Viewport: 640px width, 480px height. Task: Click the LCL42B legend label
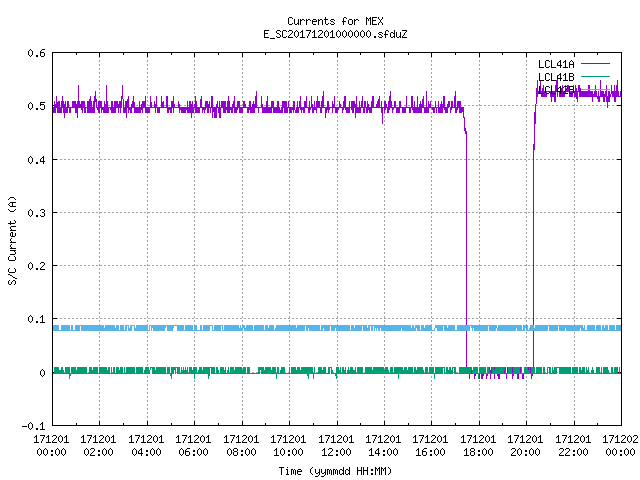click(x=556, y=90)
